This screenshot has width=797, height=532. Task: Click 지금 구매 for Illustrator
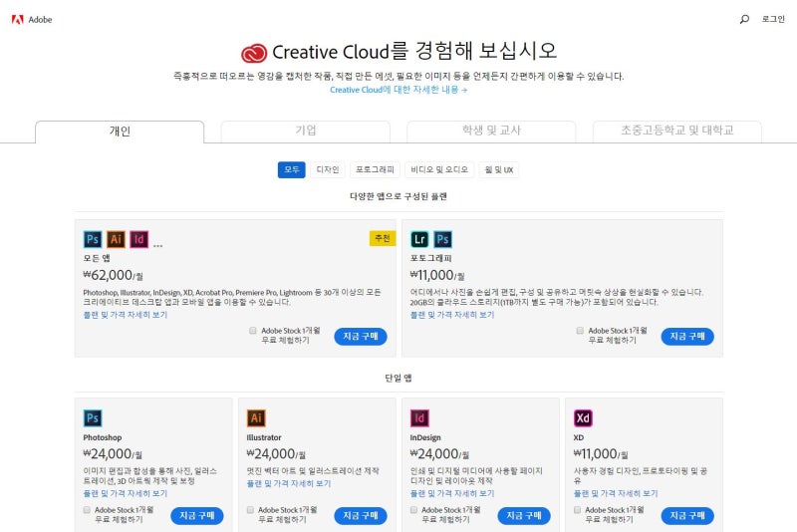(361, 516)
